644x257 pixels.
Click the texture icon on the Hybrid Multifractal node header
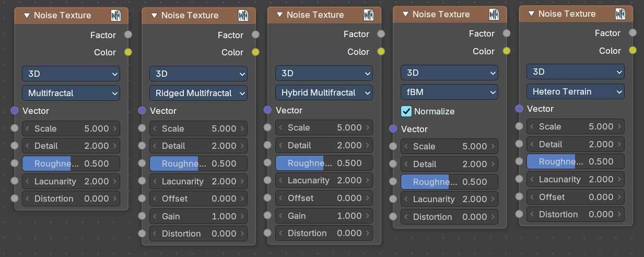369,15
